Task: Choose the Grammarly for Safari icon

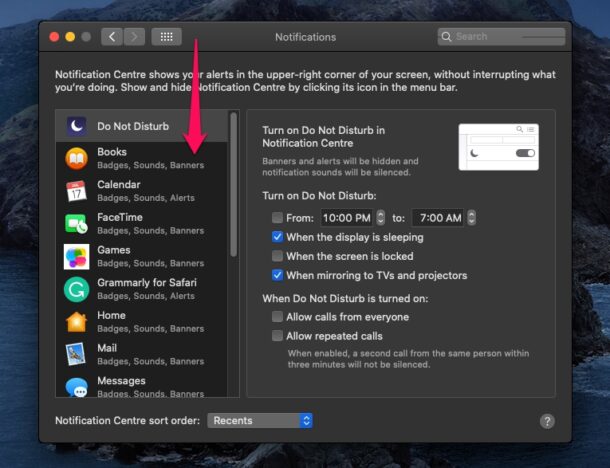Action: [x=76, y=289]
